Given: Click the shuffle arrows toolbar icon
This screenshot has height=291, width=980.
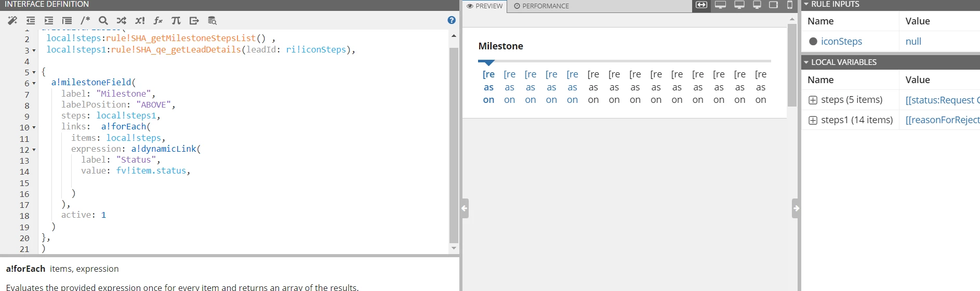Looking at the screenshot, I should tap(122, 21).
